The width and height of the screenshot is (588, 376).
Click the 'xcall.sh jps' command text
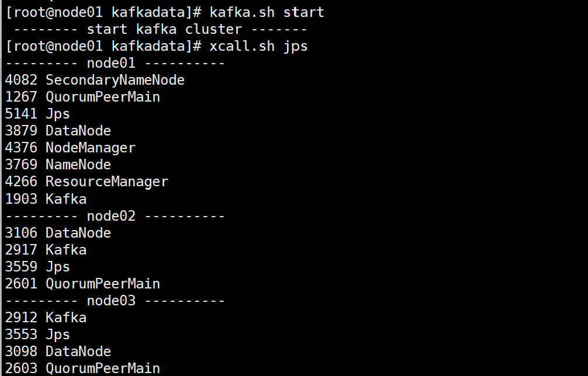coord(258,46)
